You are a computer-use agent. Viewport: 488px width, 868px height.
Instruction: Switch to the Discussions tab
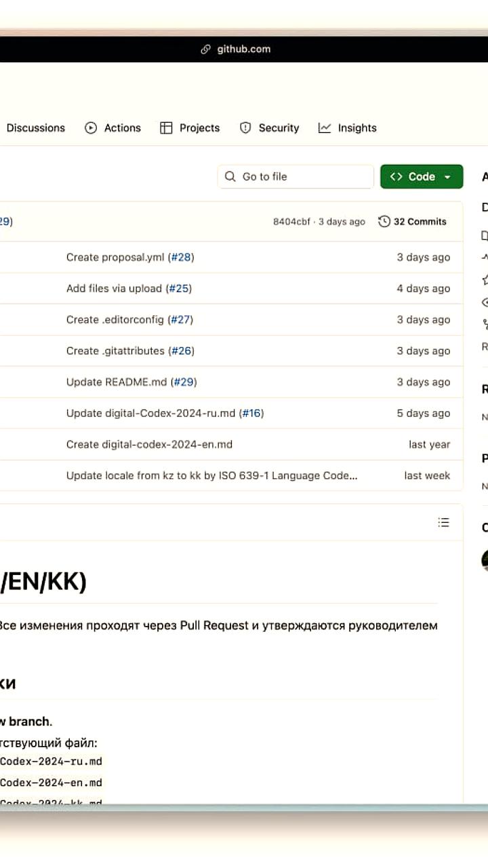tap(36, 128)
